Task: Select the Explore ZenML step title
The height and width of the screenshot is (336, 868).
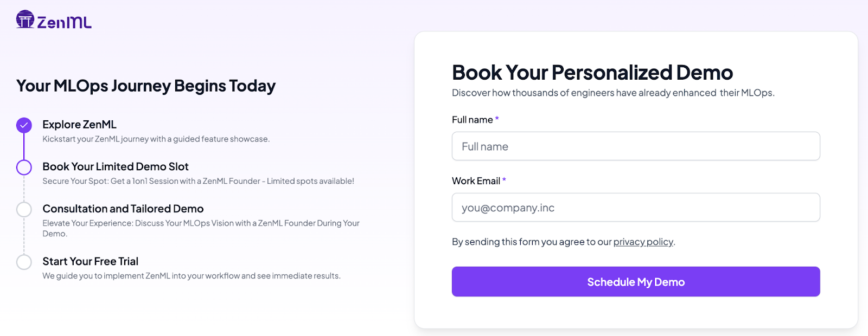Action: click(79, 125)
